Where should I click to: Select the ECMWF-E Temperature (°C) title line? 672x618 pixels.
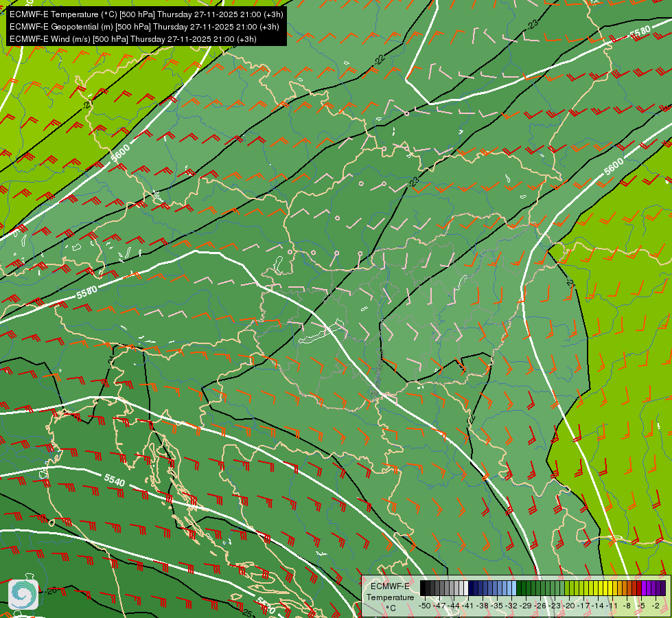click(147, 14)
